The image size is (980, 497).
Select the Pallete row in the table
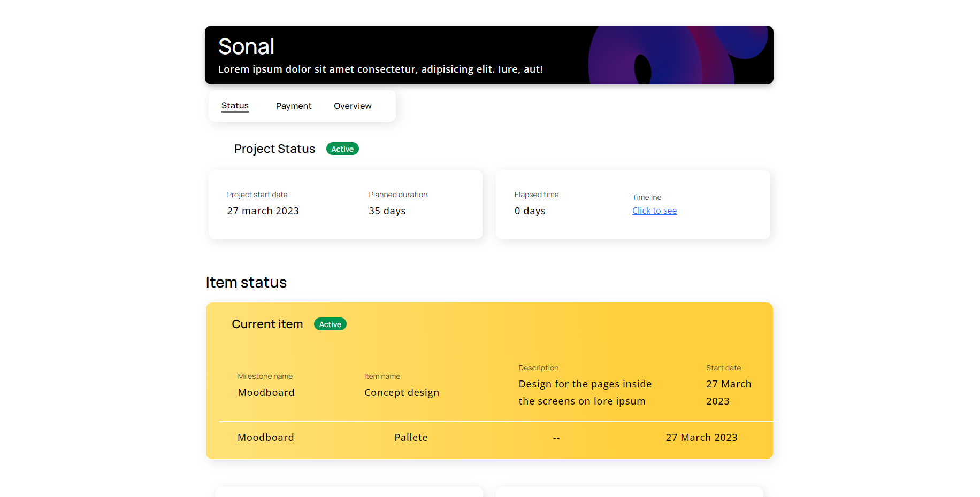click(x=411, y=437)
